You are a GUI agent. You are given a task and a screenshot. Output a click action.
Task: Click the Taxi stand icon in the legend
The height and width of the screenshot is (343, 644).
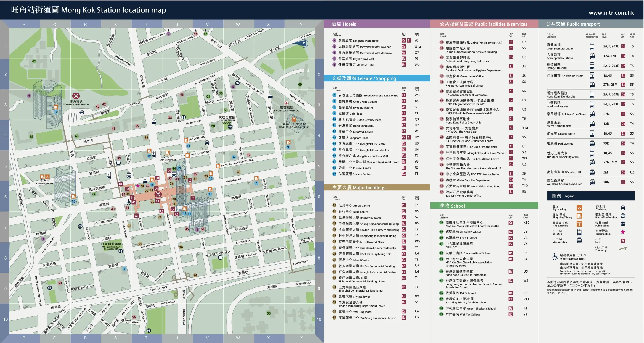pyautogui.click(x=623, y=208)
